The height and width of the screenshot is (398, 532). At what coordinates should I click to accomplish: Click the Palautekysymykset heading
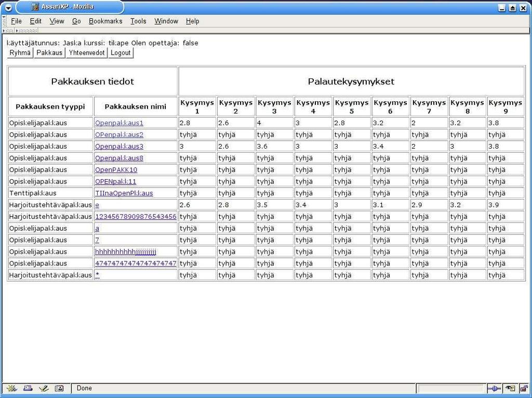click(x=351, y=82)
